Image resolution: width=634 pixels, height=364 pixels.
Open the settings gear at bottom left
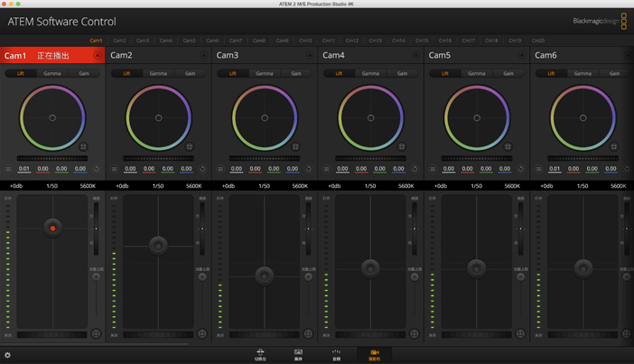(x=7, y=355)
